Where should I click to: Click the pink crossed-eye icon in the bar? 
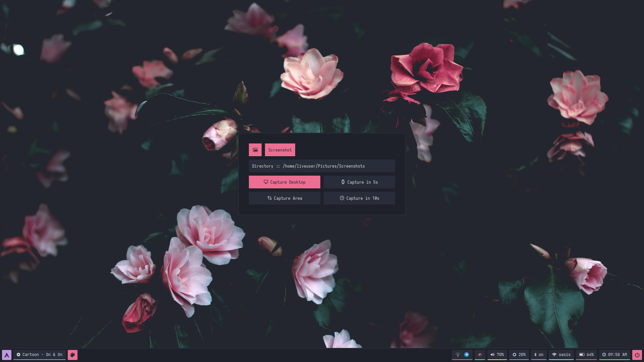tap(480, 355)
